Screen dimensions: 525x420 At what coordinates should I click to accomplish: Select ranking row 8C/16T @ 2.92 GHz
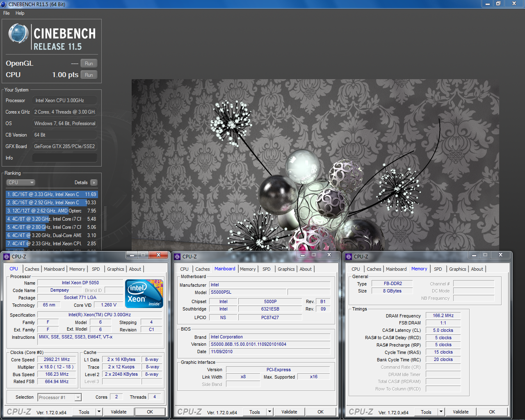click(52, 203)
